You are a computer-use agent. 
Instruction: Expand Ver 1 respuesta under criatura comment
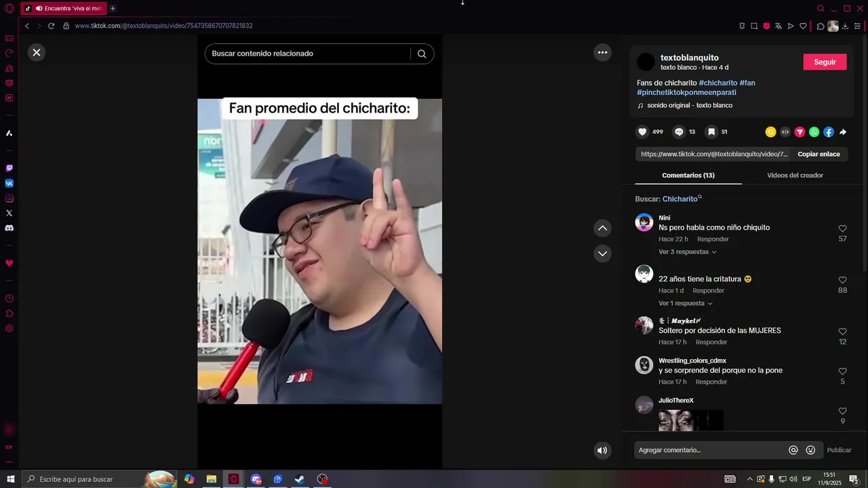click(x=686, y=303)
